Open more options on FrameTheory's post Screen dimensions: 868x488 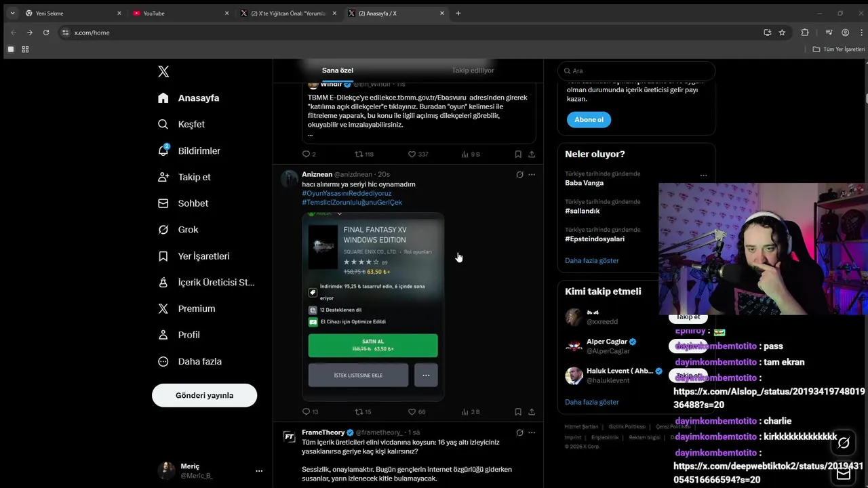(x=532, y=432)
